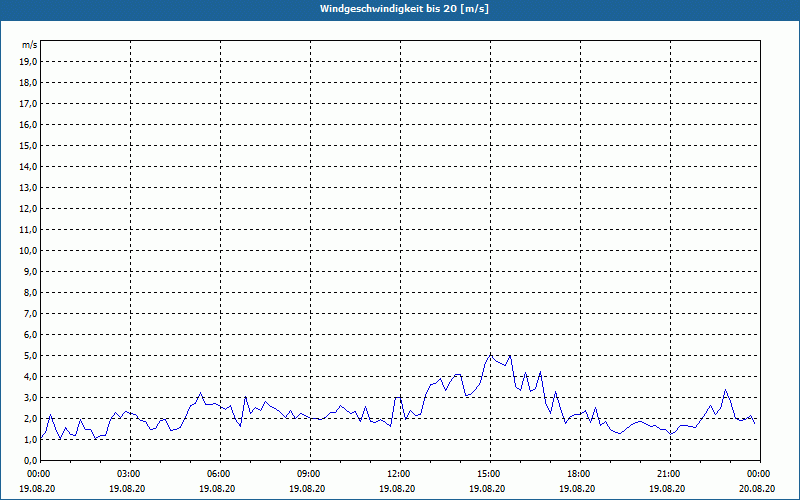
Task: Click the '16,0' y-axis value
Action: [28, 124]
